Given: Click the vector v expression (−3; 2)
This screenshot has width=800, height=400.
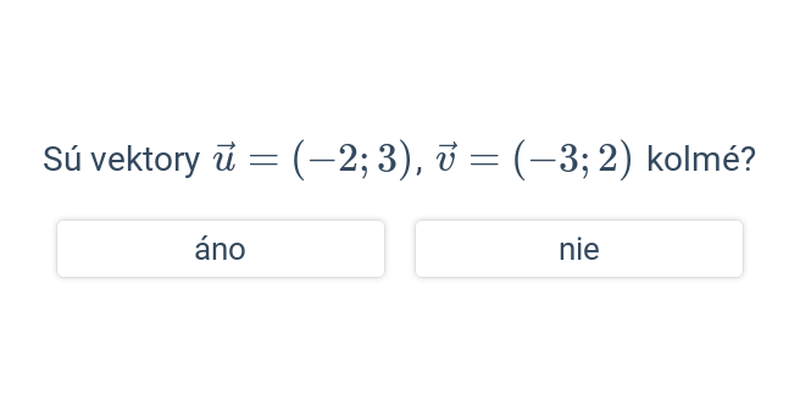Looking at the screenshot, I should (x=573, y=160).
